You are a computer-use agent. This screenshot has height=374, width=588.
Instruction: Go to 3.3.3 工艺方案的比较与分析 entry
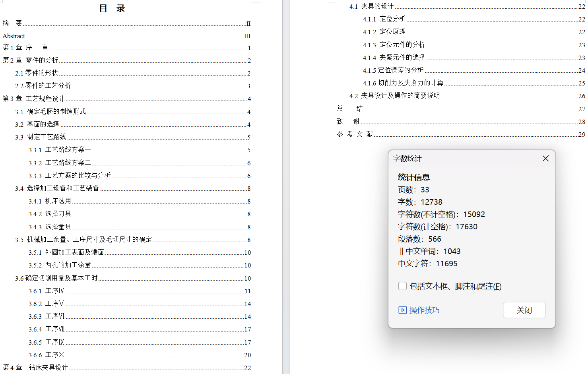(140, 176)
